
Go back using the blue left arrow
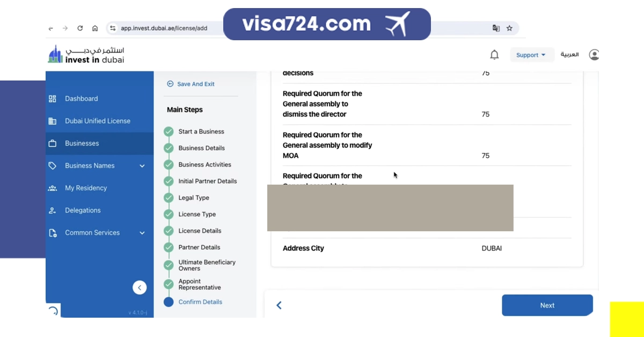pos(279,305)
